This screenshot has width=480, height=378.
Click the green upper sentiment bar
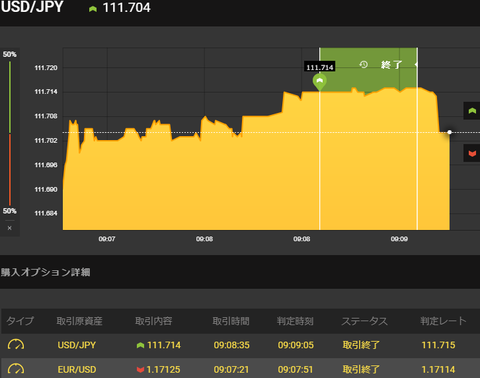10,97
